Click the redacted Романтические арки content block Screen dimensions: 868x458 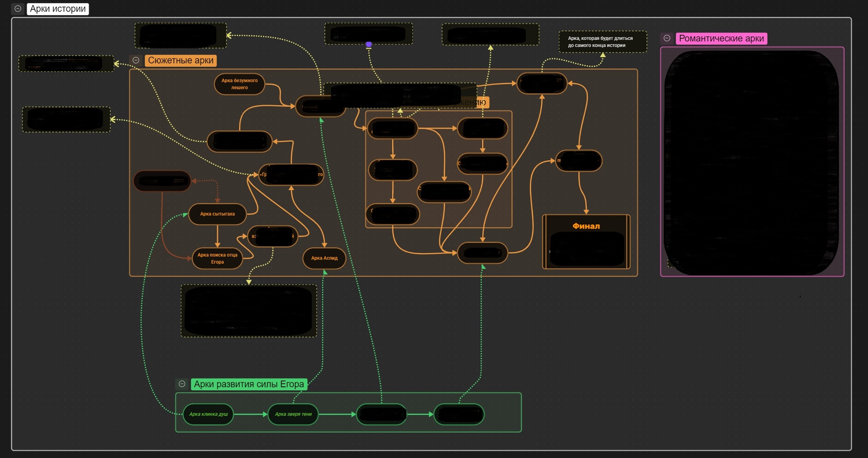pyautogui.click(x=752, y=162)
